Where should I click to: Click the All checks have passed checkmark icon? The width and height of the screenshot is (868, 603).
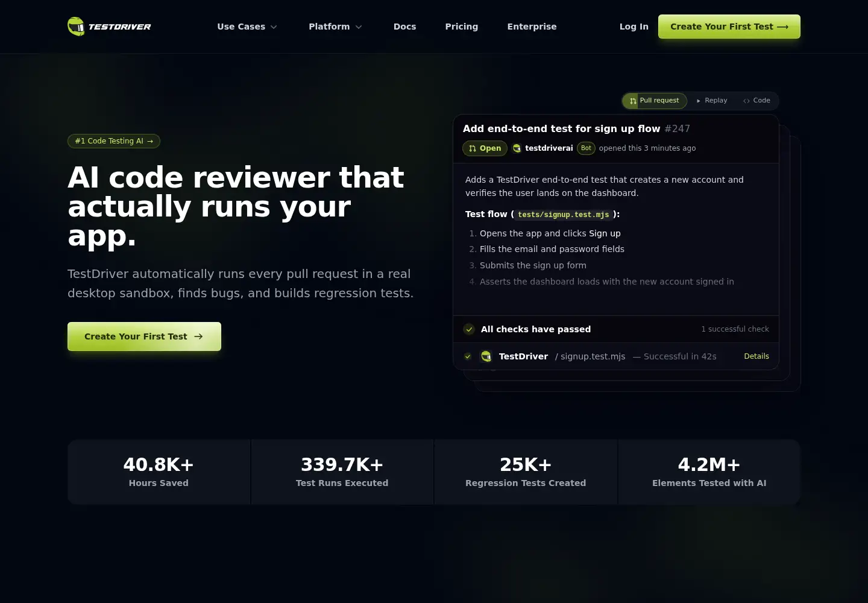(x=469, y=329)
